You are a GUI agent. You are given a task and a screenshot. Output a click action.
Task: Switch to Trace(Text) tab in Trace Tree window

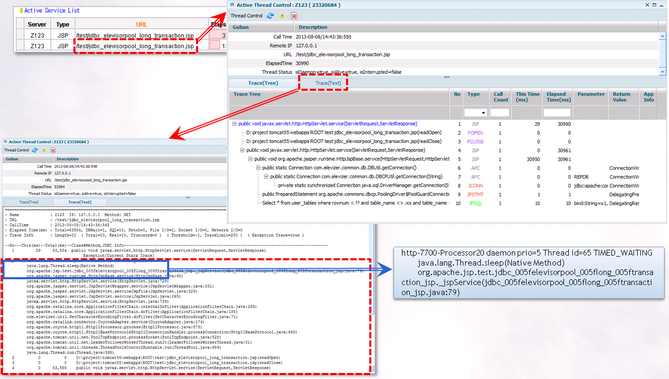click(x=328, y=83)
